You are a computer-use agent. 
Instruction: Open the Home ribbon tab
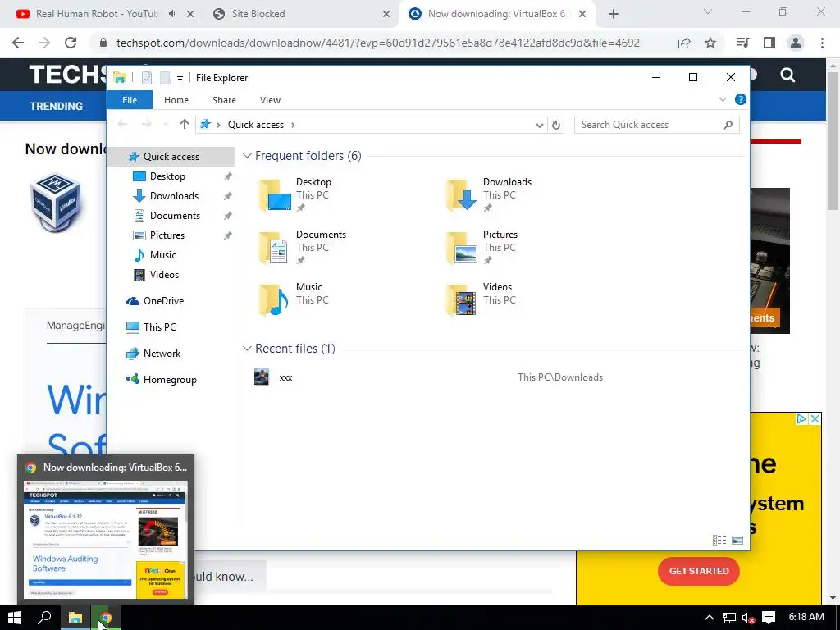(176, 100)
